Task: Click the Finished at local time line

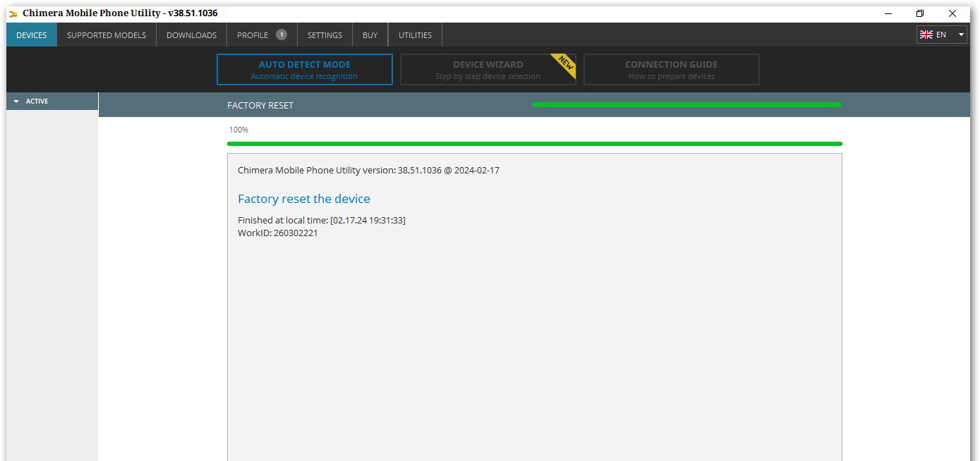Action: tap(322, 221)
